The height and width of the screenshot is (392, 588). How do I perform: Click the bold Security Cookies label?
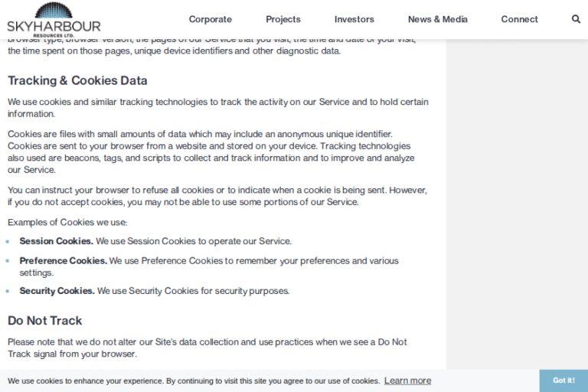[57, 291]
